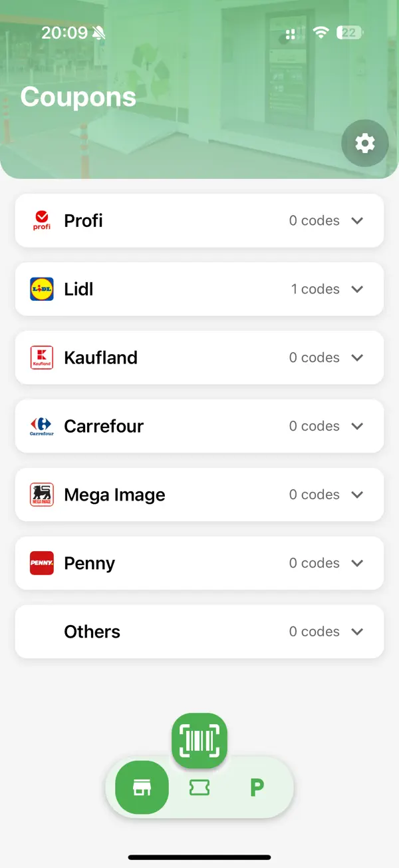
Task: Expand the Lidl coupons list
Action: 357,289
